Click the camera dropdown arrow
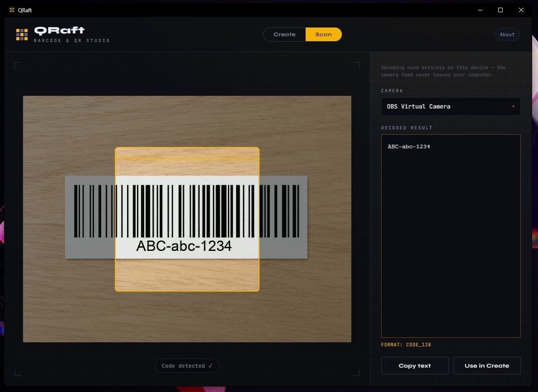This screenshot has width=538, height=392. tap(513, 106)
